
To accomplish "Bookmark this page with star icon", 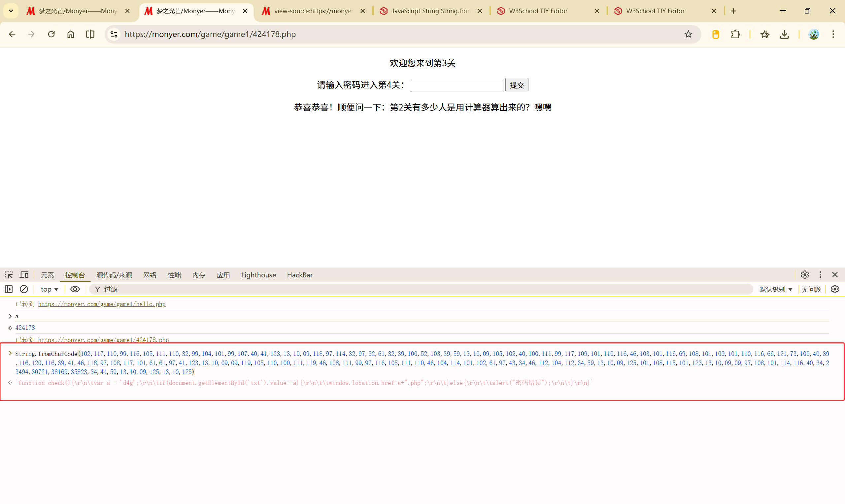I will pyautogui.click(x=688, y=34).
